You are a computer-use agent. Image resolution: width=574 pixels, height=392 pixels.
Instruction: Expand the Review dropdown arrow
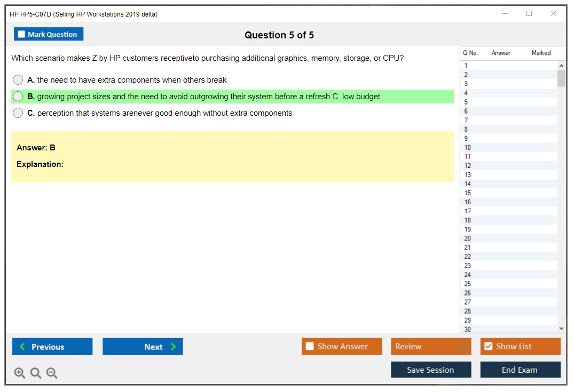coord(463,347)
